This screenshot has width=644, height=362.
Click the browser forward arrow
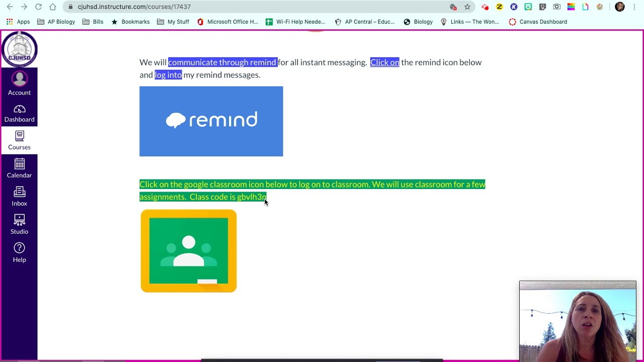[x=24, y=7]
